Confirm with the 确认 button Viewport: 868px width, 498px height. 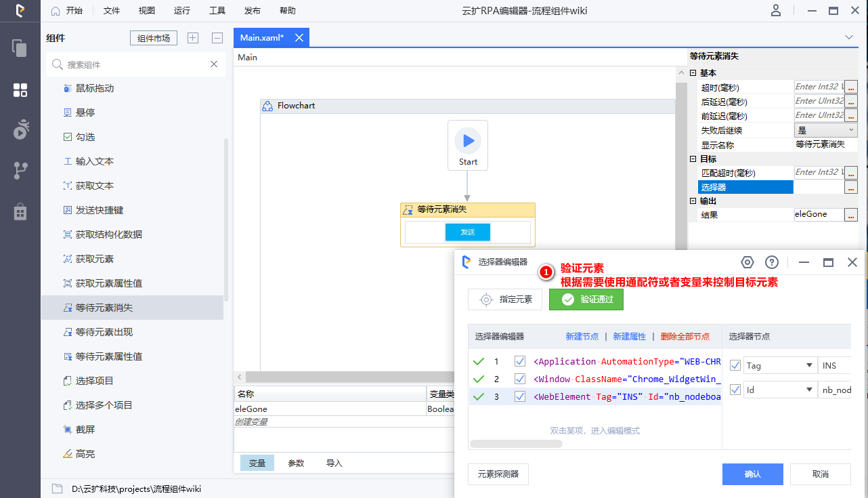[753, 474]
